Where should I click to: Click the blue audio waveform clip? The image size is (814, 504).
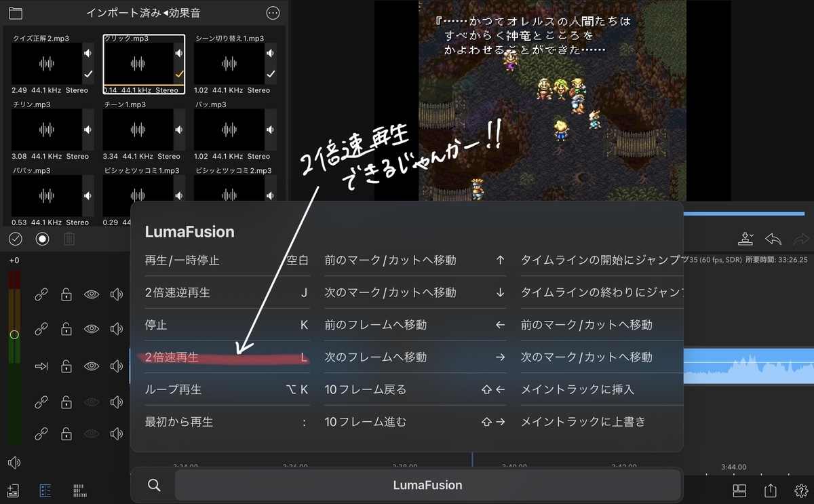click(748, 366)
